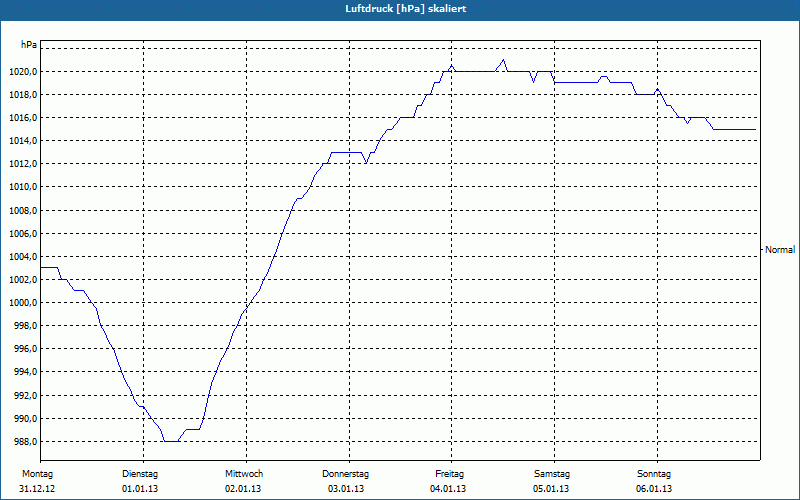Click the date 06.01.13
The width and height of the screenshot is (800, 500).
point(655,489)
